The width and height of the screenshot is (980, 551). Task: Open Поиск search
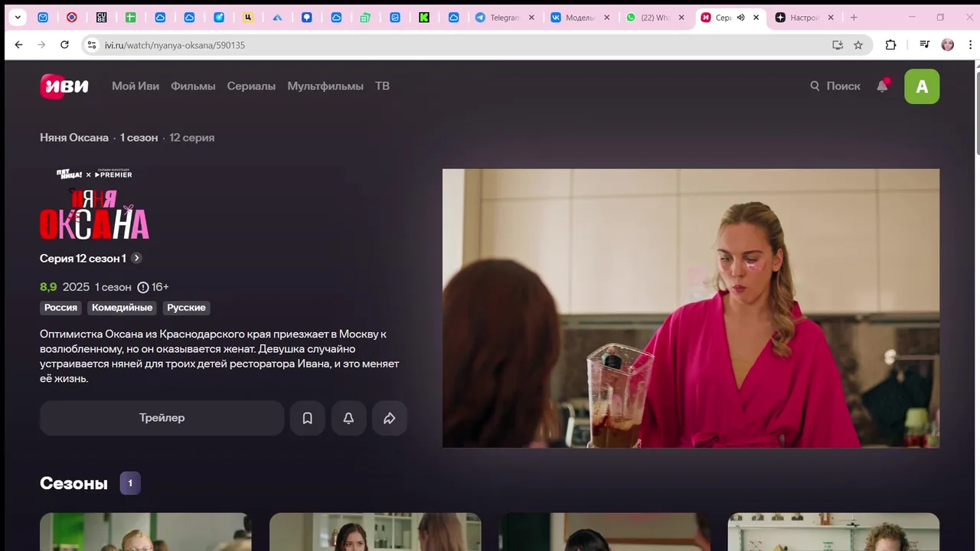point(835,86)
